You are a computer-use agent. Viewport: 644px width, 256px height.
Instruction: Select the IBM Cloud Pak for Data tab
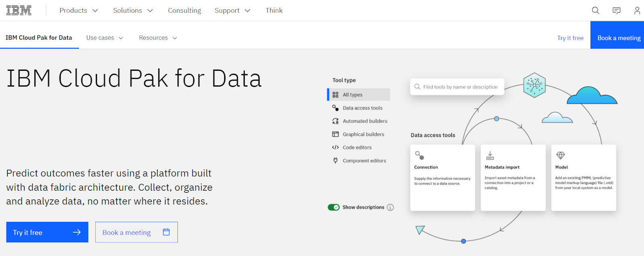coord(39,38)
